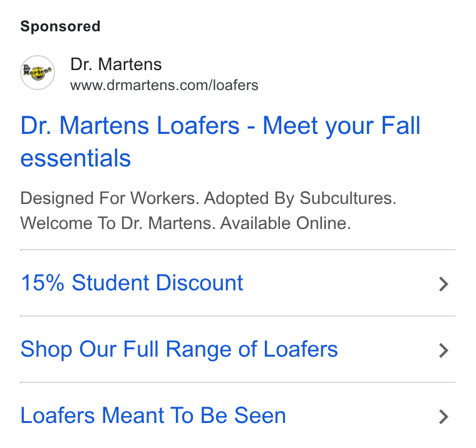
Task: Click the word essentials in the headline
Action: 75,158
